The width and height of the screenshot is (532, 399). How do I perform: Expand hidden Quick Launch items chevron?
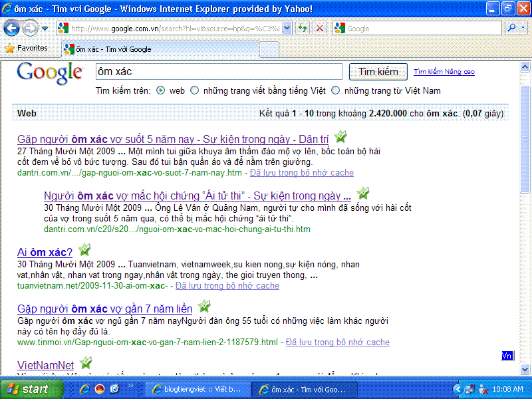click(130, 386)
